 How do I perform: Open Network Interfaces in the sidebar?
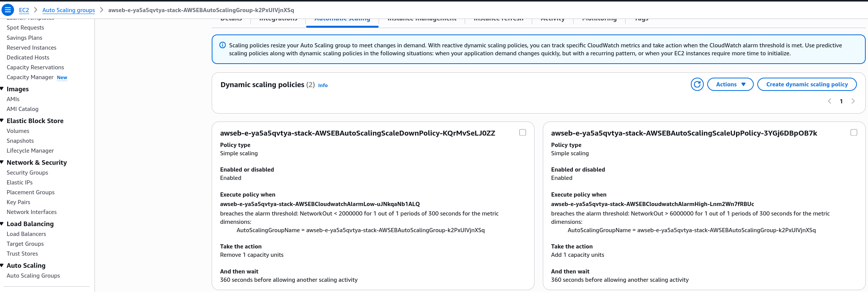[x=31, y=212]
